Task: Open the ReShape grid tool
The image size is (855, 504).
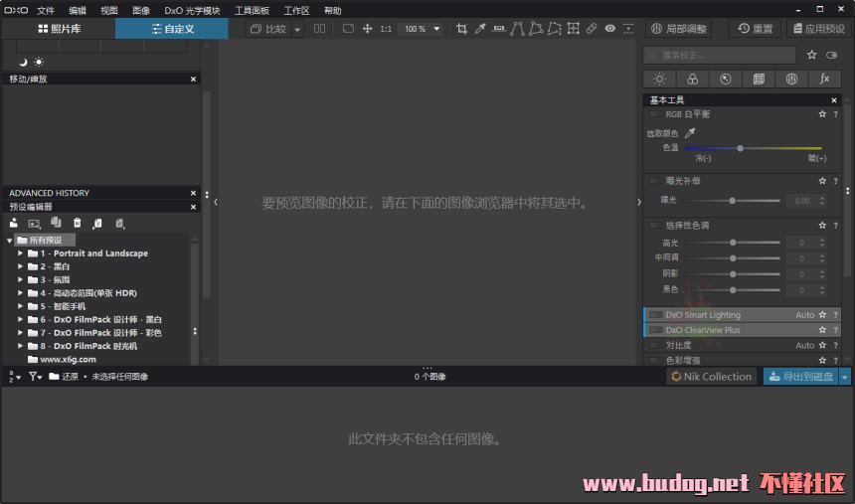Action: [x=573, y=29]
